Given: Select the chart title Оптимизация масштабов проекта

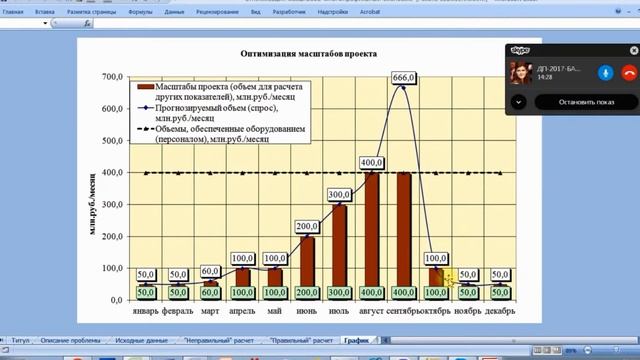Looking at the screenshot, I should click(309, 54).
